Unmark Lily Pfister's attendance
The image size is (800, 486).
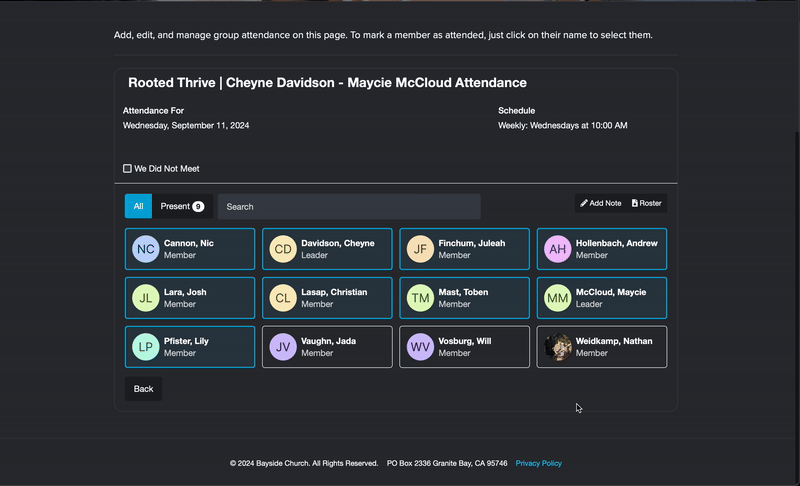click(x=190, y=347)
